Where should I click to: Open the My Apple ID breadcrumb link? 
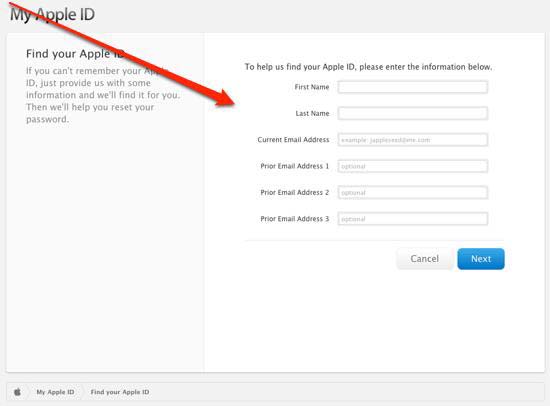point(55,392)
